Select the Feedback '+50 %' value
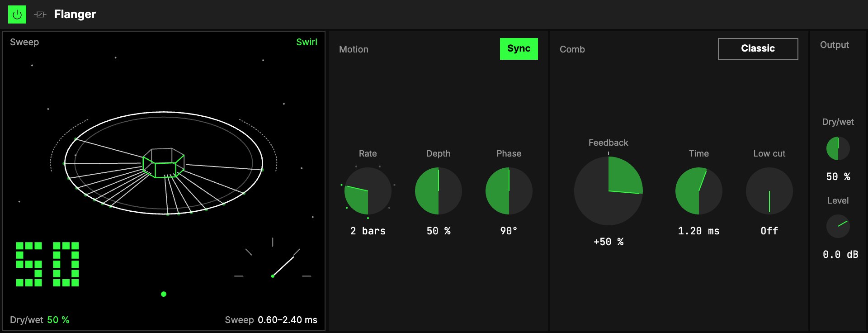 pyautogui.click(x=609, y=242)
